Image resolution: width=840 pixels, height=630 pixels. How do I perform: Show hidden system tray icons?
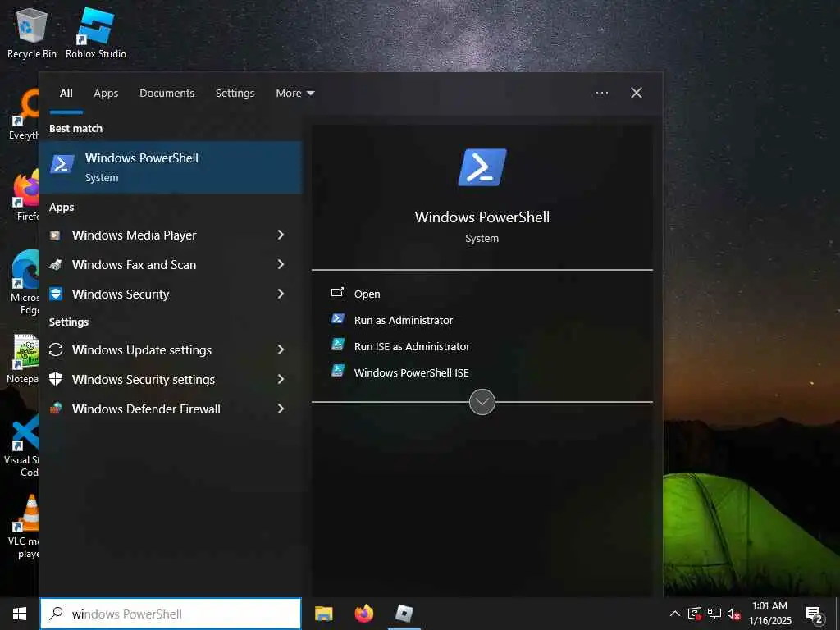point(675,614)
